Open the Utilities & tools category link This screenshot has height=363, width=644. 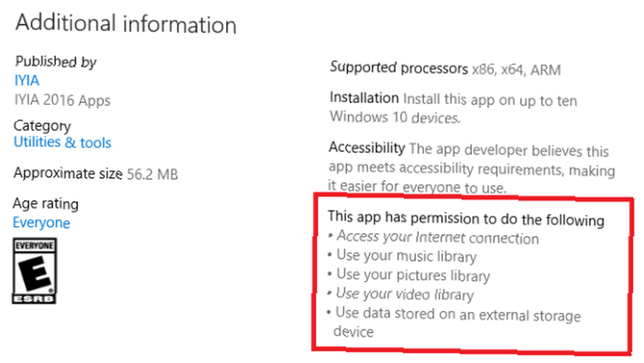[62, 142]
